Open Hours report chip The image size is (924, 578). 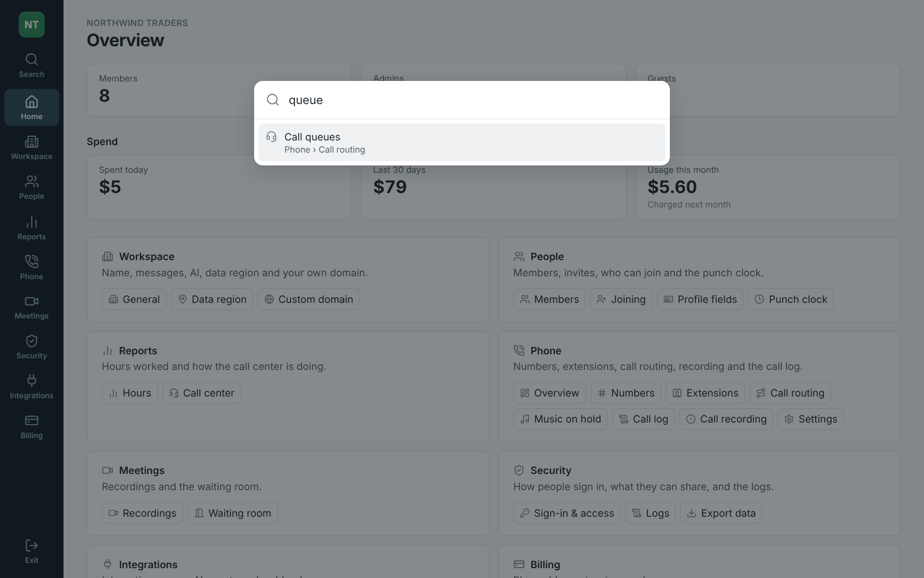130,393
